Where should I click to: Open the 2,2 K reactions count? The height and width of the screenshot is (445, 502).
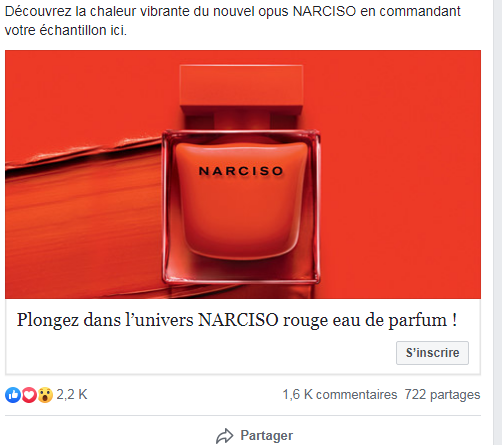(72, 395)
